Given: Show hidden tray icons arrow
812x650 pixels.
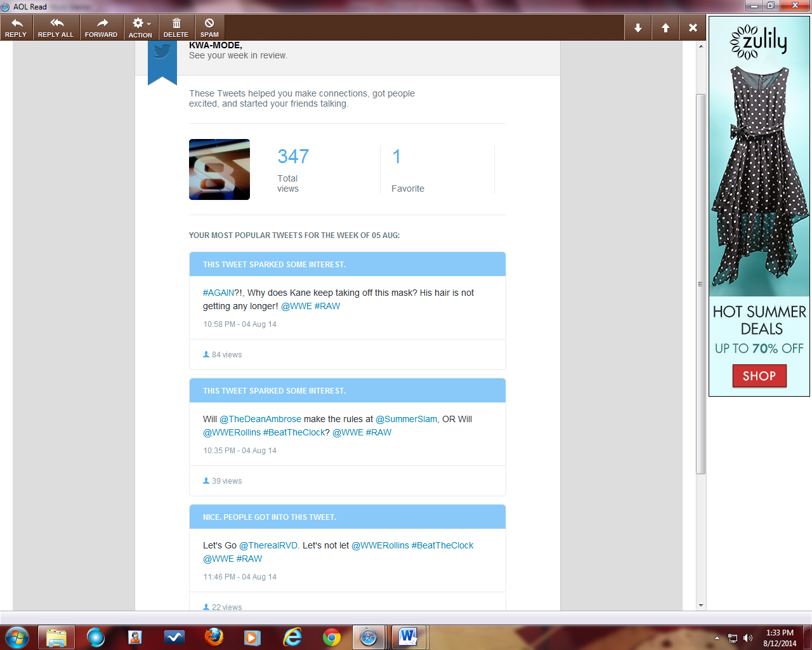Looking at the screenshot, I should [x=717, y=638].
